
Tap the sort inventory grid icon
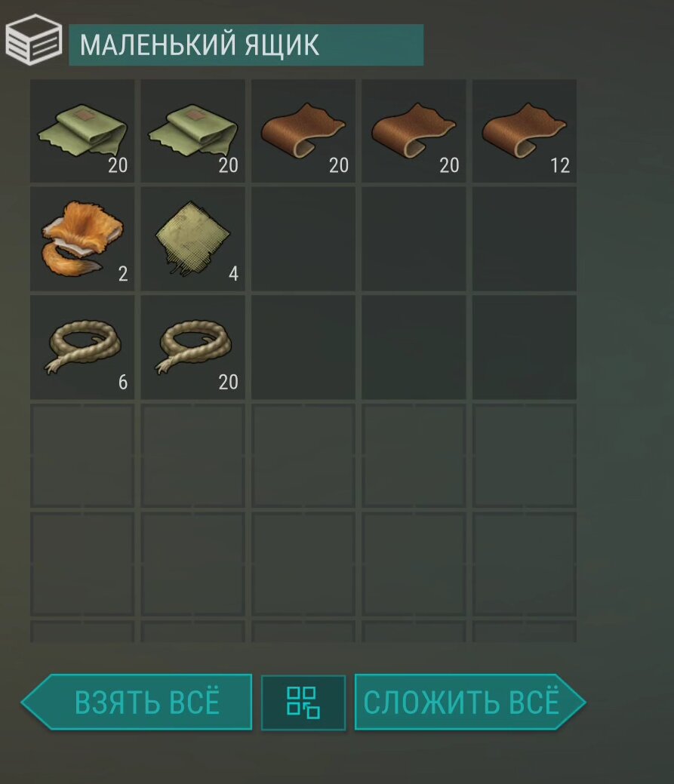(303, 703)
